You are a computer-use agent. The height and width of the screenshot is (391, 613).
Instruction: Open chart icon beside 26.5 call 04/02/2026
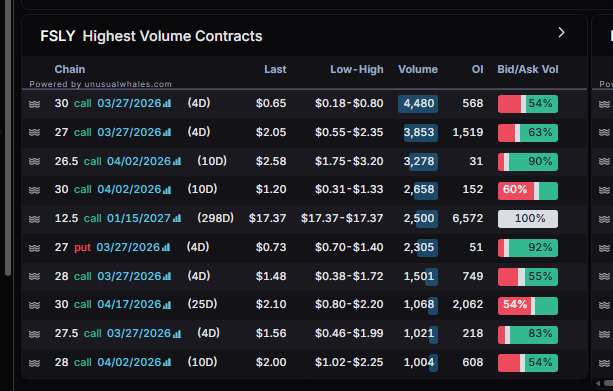177,161
